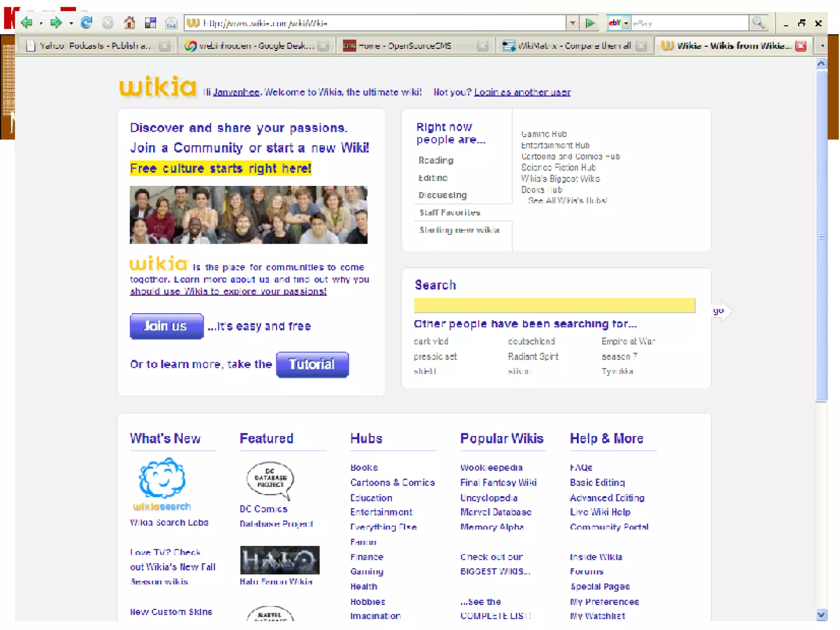Click the Tutorial button
840x630 pixels.
[312, 364]
